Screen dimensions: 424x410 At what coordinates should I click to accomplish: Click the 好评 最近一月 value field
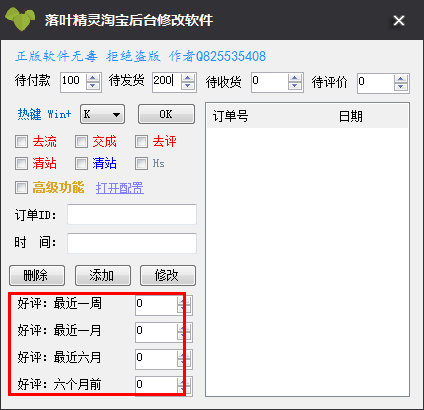coord(156,332)
